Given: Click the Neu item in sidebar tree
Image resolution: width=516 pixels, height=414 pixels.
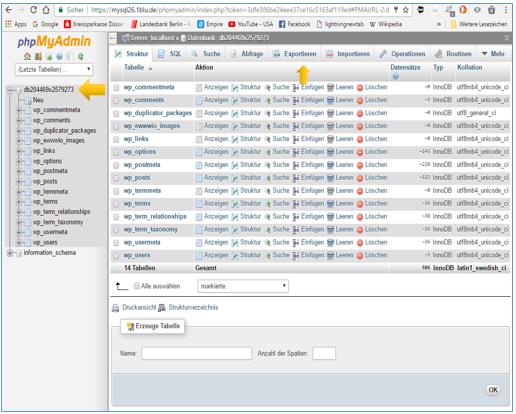Looking at the screenshot, I should coord(38,100).
